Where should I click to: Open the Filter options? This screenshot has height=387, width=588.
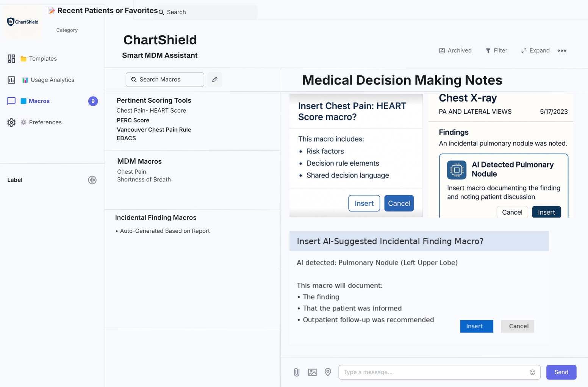click(x=496, y=50)
